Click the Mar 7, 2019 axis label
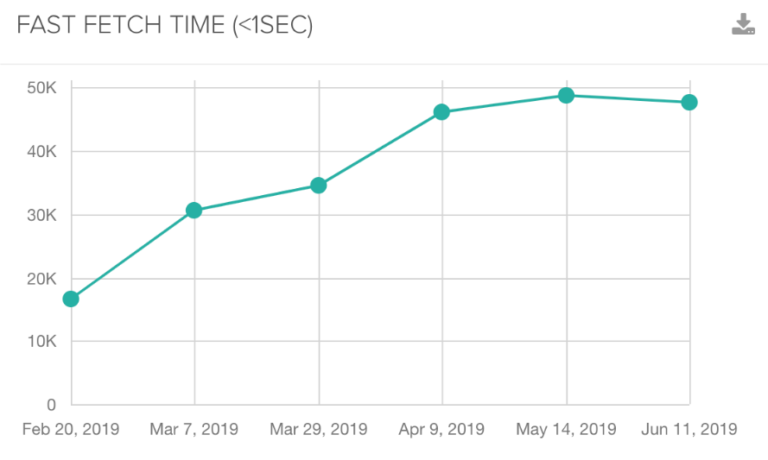This screenshot has width=768, height=460. point(194,430)
